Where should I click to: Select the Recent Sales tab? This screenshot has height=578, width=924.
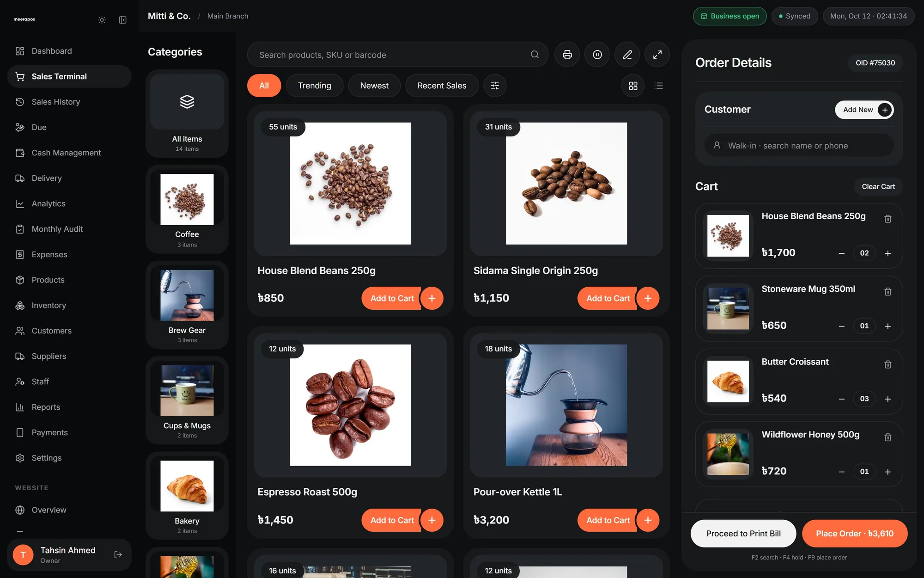tap(442, 86)
